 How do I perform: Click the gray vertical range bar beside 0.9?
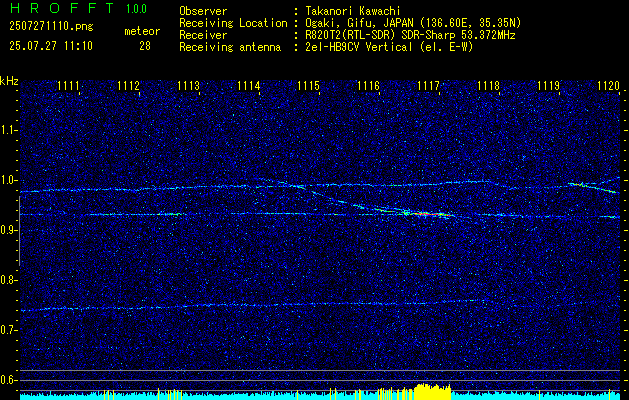[x=19, y=231]
